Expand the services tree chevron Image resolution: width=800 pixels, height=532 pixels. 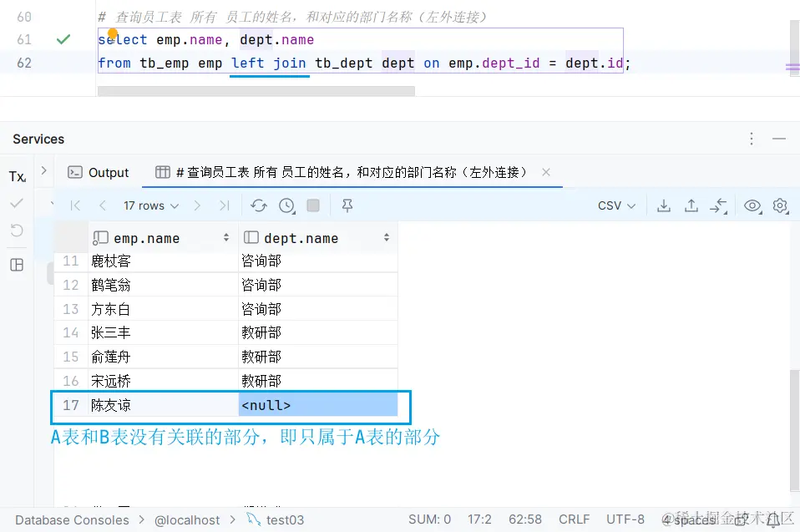click(44, 170)
